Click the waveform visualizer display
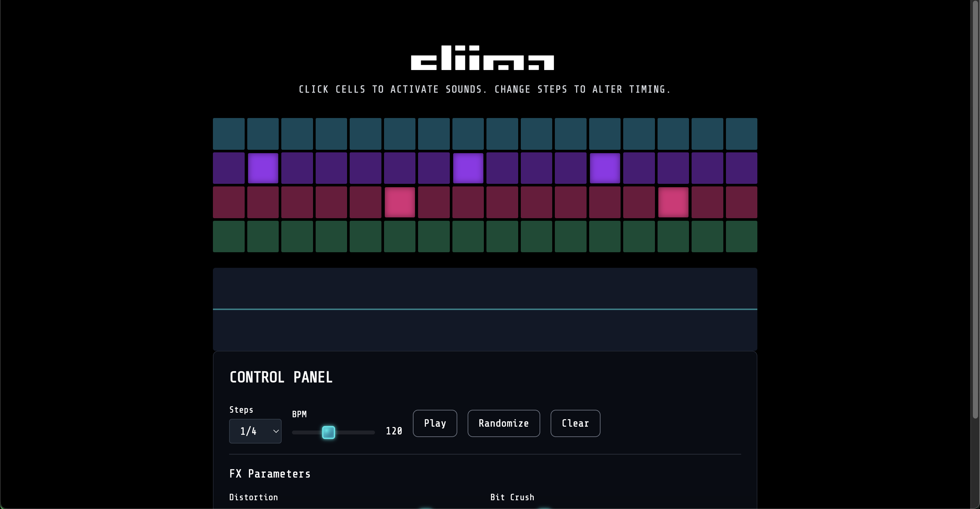This screenshot has height=509, width=980. click(x=485, y=309)
